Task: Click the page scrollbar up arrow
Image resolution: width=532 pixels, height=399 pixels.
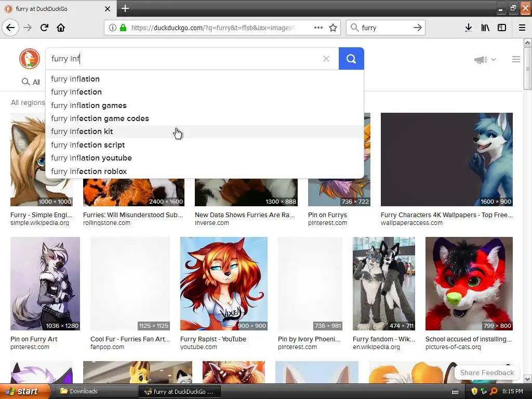Action: point(528,43)
